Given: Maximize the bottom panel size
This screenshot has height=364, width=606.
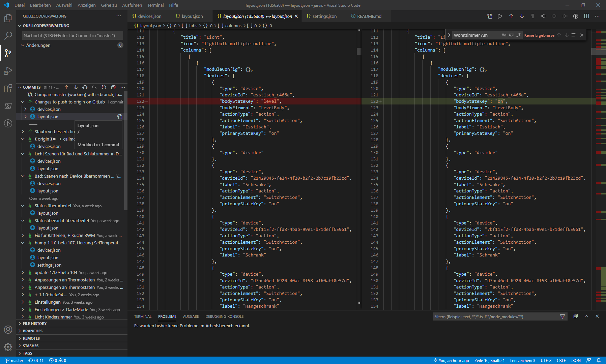Looking at the screenshot, I should 586,316.
